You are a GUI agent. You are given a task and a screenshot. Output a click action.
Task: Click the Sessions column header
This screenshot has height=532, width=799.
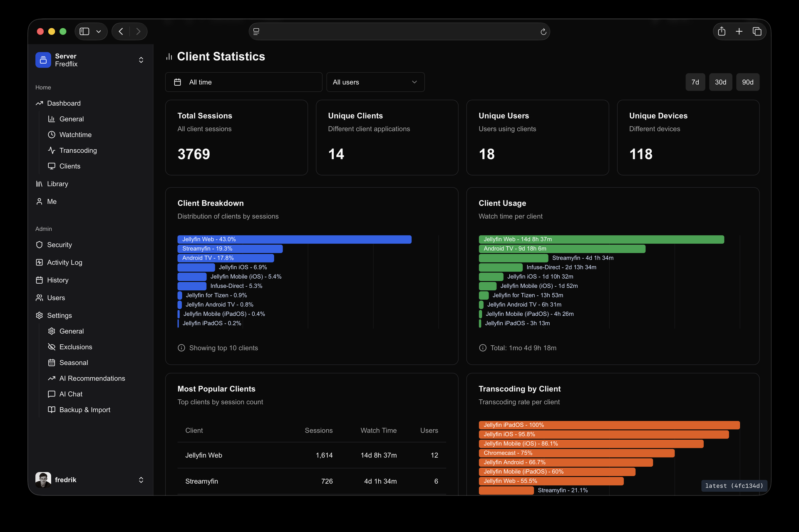coord(318,431)
